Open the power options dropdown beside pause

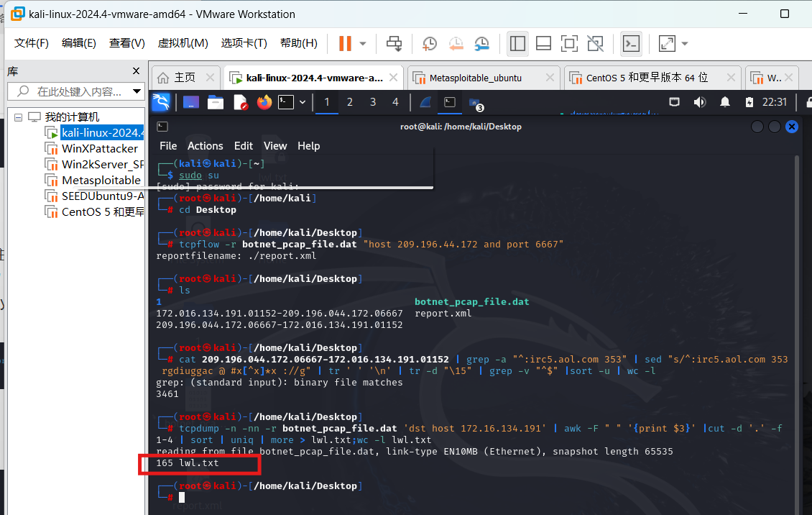coord(363,44)
